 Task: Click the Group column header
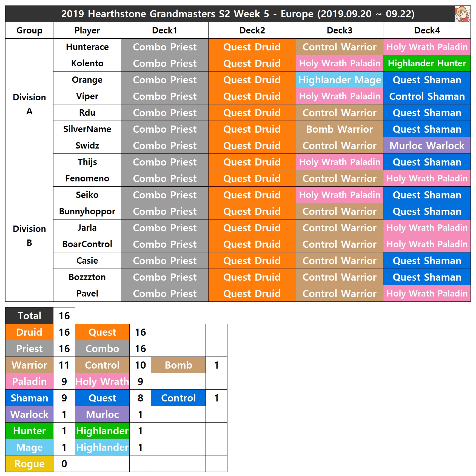point(29,30)
